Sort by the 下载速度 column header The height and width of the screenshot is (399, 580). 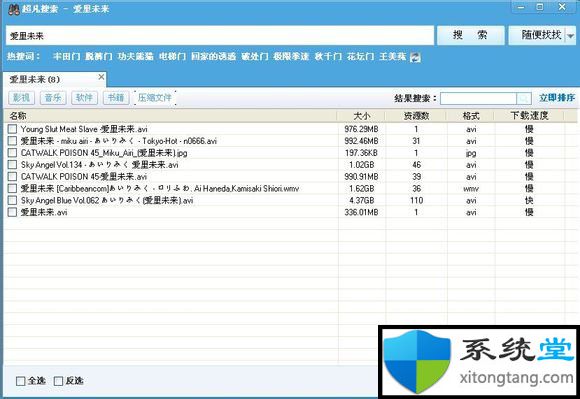coord(529,116)
